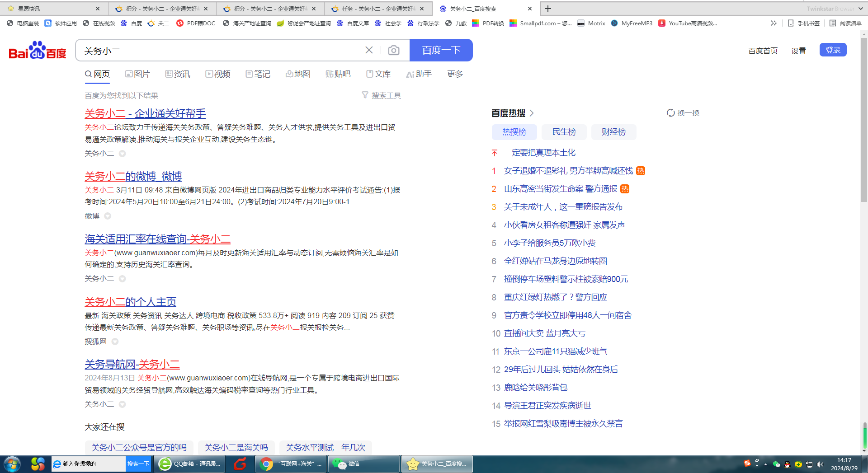Switch to the 地图 search tab
Screen dimensions: 868x473
tap(298, 74)
